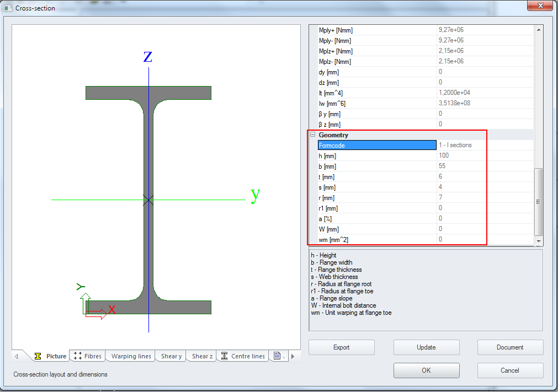Select the dz [mm] row

(x=426, y=83)
